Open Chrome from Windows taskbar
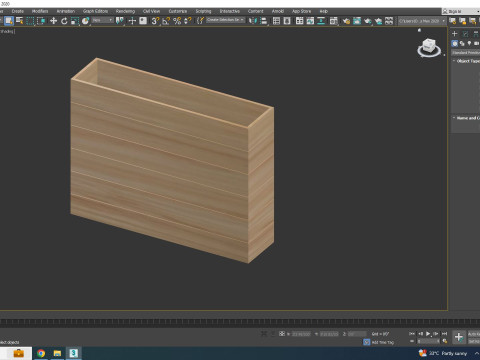Image resolution: width=480 pixels, height=360 pixels. 41,353
